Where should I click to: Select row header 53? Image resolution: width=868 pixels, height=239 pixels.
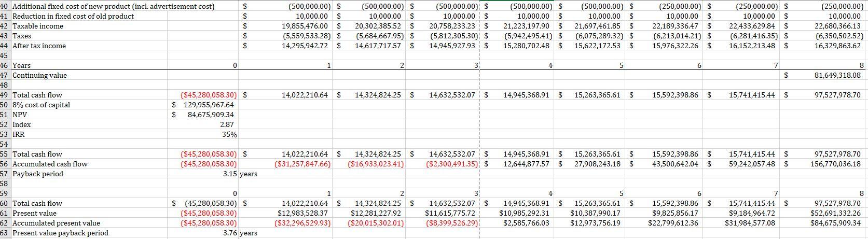point(5,134)
